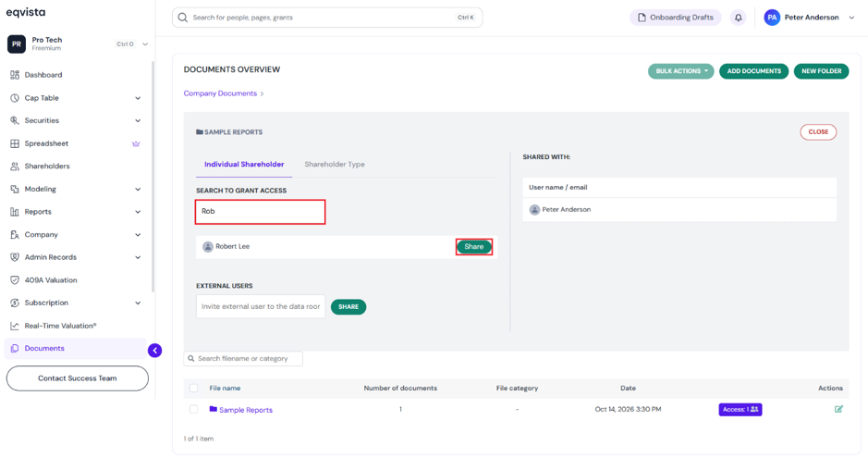Image resolution: width=868 pixels, height=458 pixels.
Task: Toggle the select-all checkbox in table header
Action: pos(194,389)
